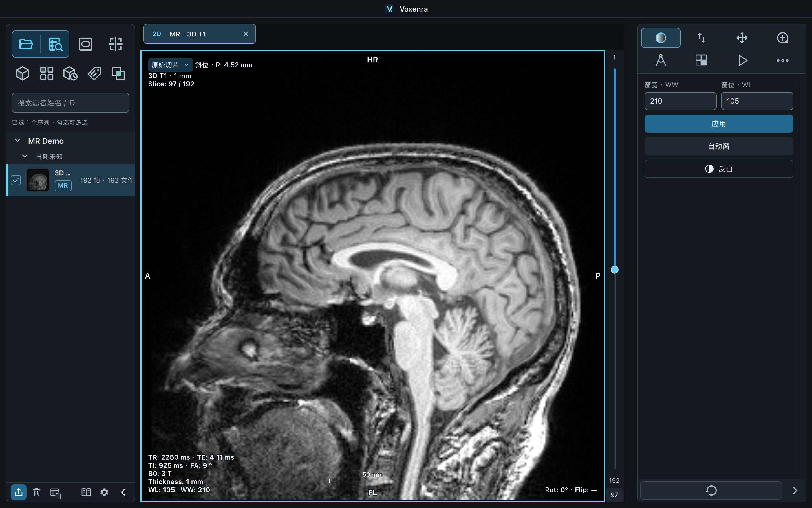The image size is (812, 508).
Task: Click the export upload icon
Action: (x=19, y=492)
